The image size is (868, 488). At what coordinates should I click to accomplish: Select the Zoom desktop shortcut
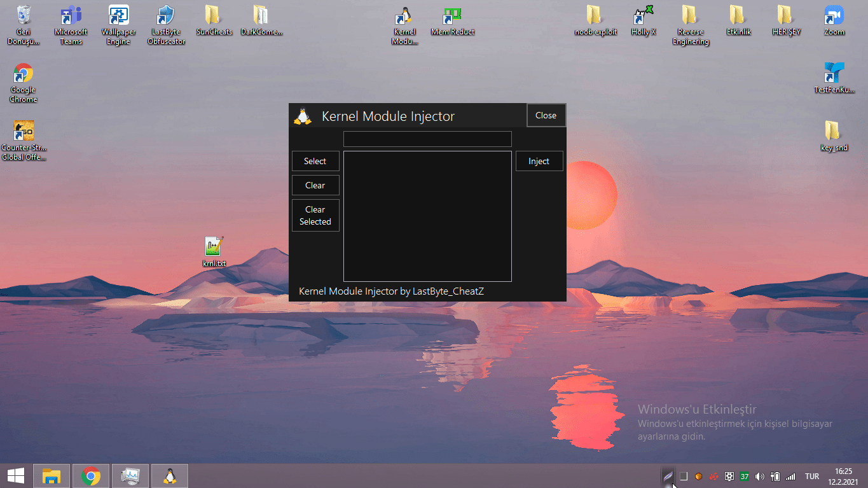click(x=834, y=20)
